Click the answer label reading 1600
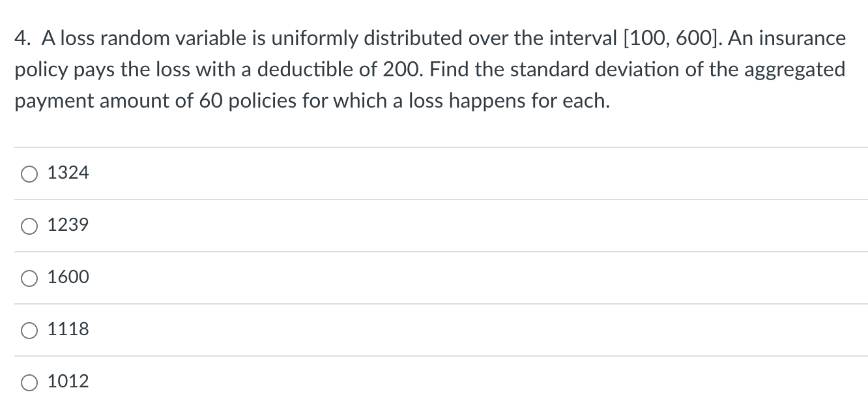Viewport: 868px width, 403px height. coord(68,277)
